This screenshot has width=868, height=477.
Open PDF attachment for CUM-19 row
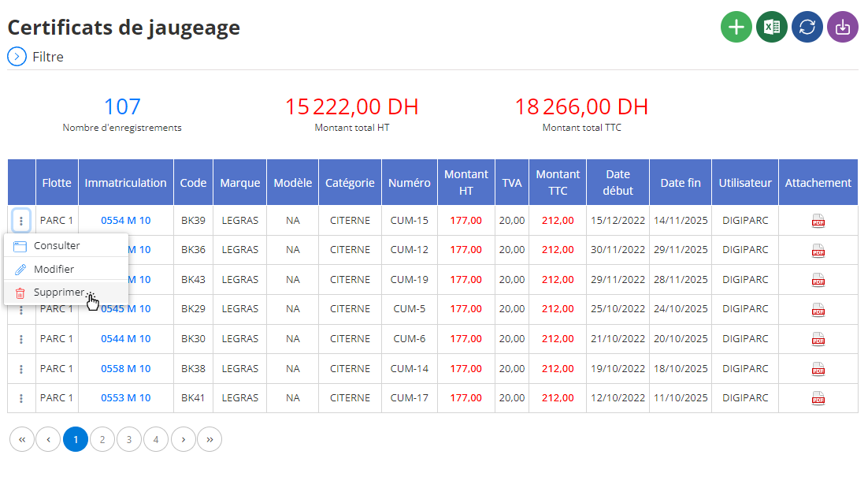click(818, 280)
